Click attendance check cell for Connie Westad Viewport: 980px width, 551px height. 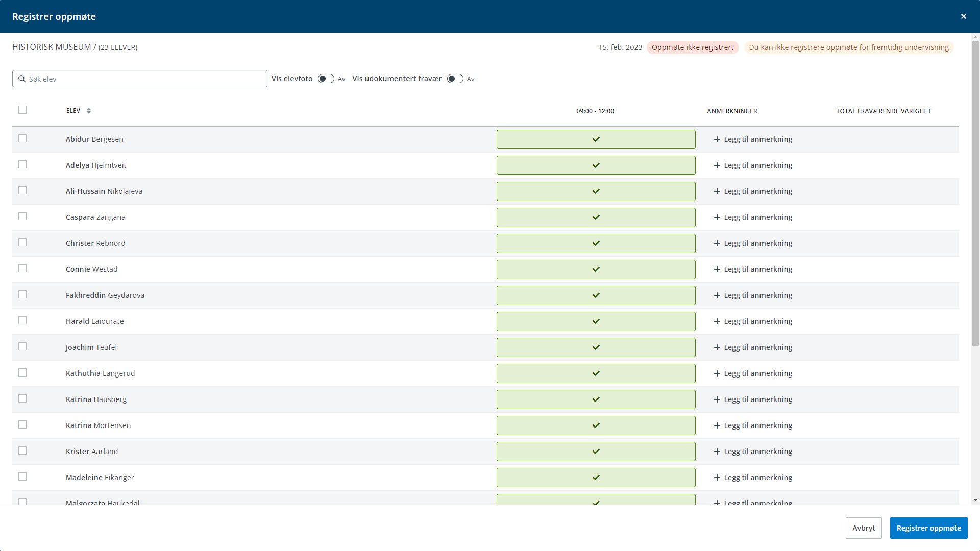(x=596, y=269)
